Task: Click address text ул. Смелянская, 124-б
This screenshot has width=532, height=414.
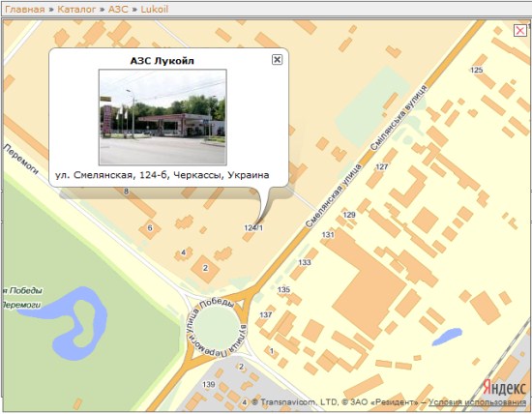Action: click(163, 175)
